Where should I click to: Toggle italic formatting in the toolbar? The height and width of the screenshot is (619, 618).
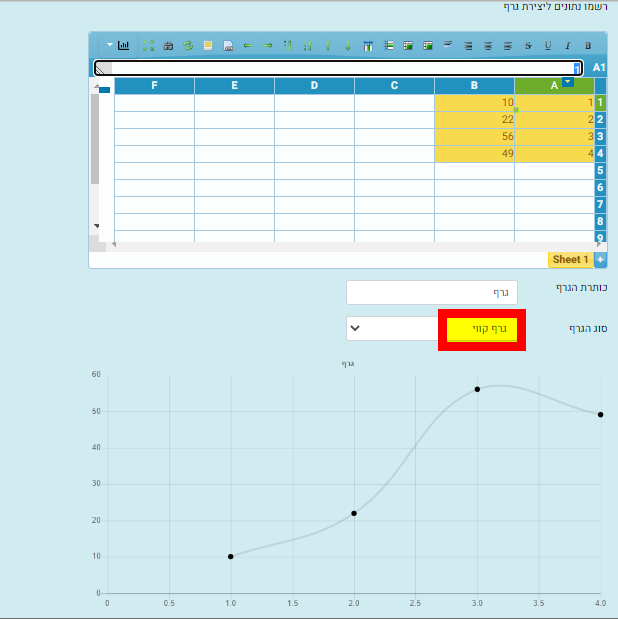(568, 46)
